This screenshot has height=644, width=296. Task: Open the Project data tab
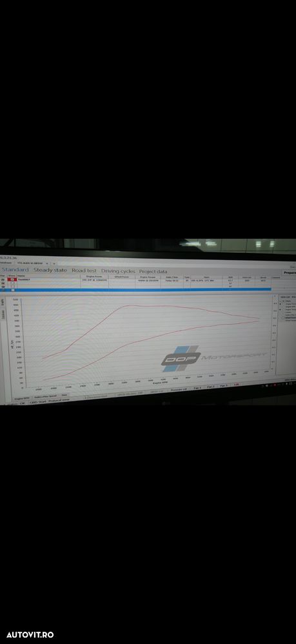point(153,272)
